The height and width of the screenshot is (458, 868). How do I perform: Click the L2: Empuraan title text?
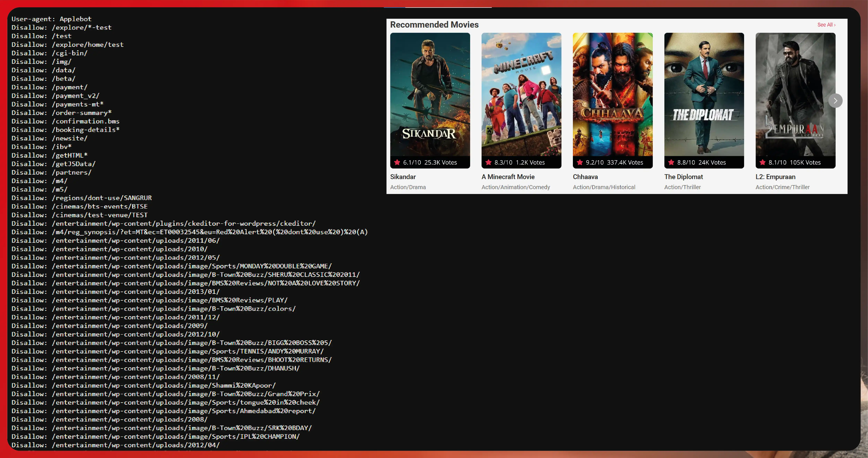(775, 177)
